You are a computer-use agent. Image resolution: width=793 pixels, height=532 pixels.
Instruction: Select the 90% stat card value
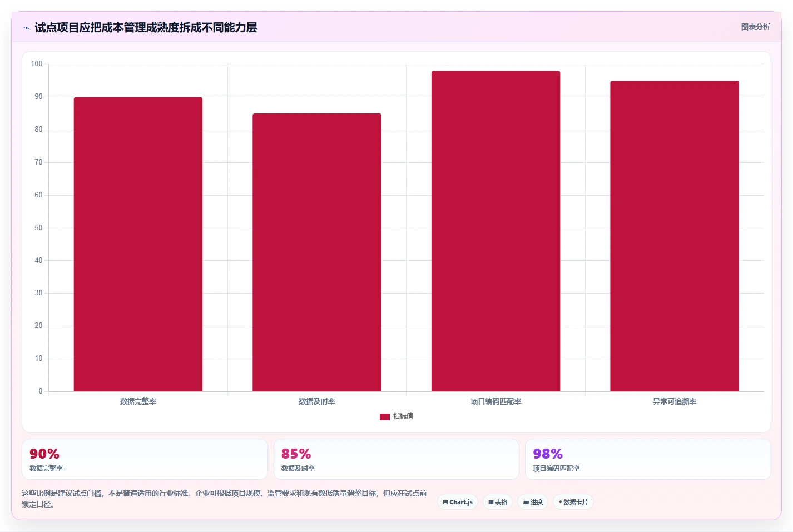point(44,454)
